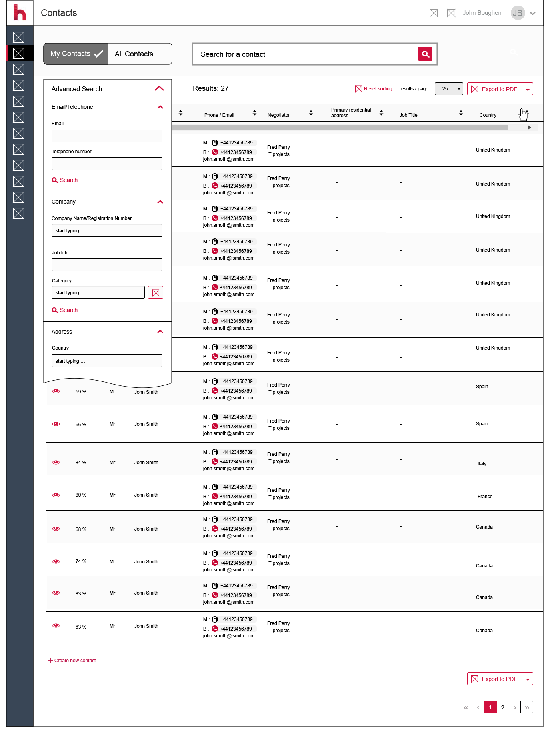The width and height of the screenshot is (560, 737).
Task: Click the magnifier search button in search bar
Action: tap(425, 54)
